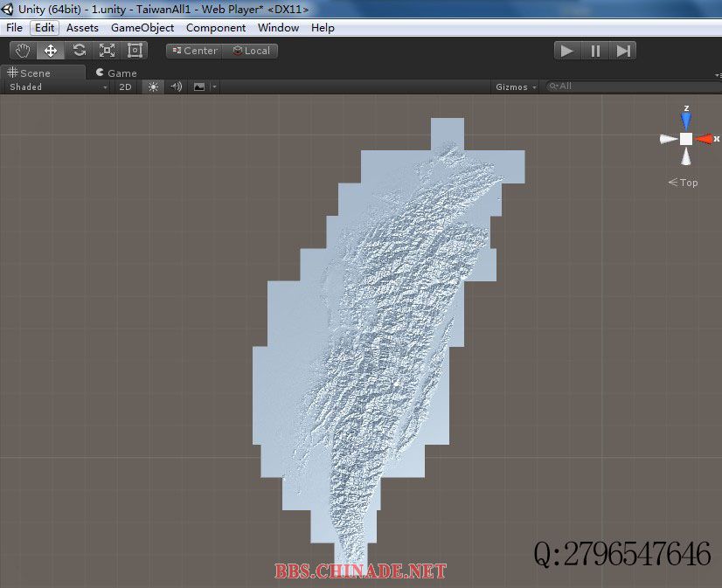Select the Move tool
Image resolution: width=722 pixels, height=588 pixels.
tap(51, 51)
